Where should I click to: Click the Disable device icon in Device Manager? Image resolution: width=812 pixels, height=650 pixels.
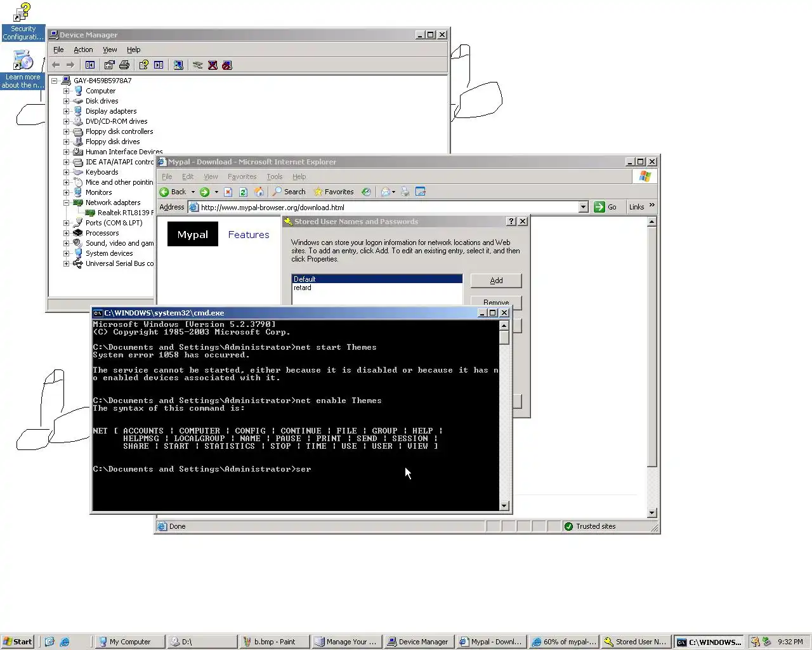click(227, 65)
